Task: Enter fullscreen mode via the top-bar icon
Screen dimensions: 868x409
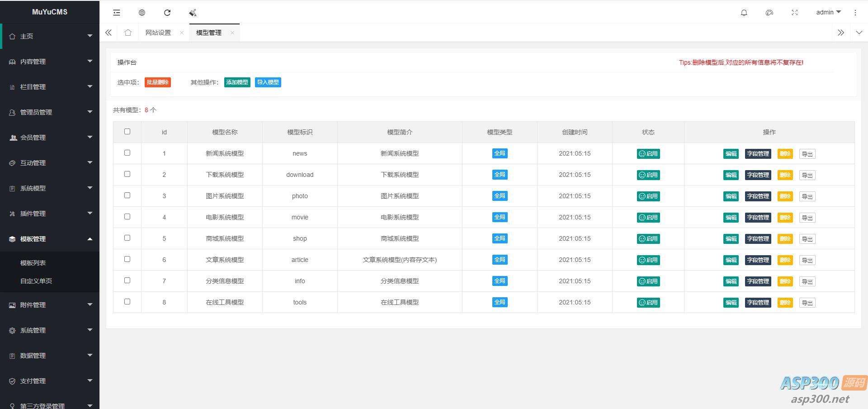Action: (x=794, y=13)
